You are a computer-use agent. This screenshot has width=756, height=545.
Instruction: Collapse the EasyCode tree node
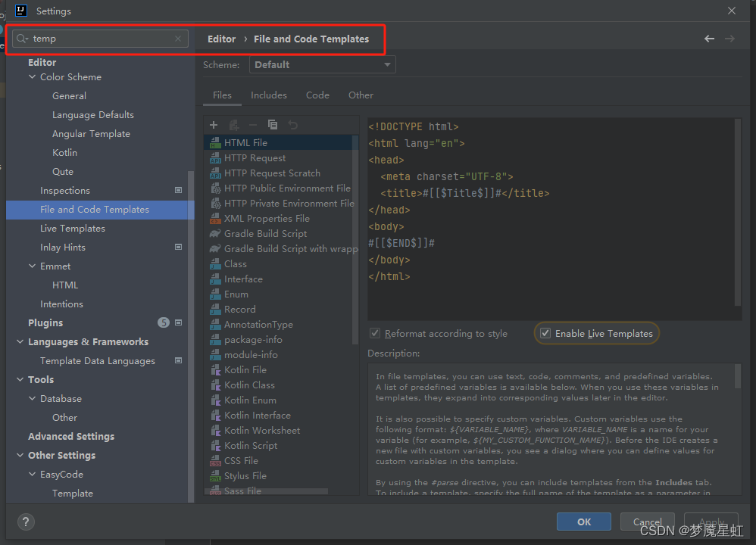(33, 474)
